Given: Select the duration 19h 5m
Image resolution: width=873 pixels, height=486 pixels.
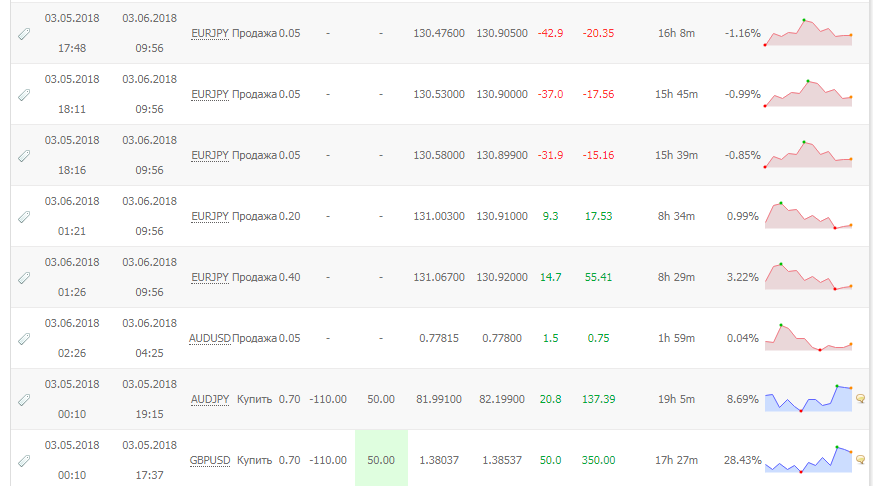Looking at the screenshot, I should click(676, 399).
